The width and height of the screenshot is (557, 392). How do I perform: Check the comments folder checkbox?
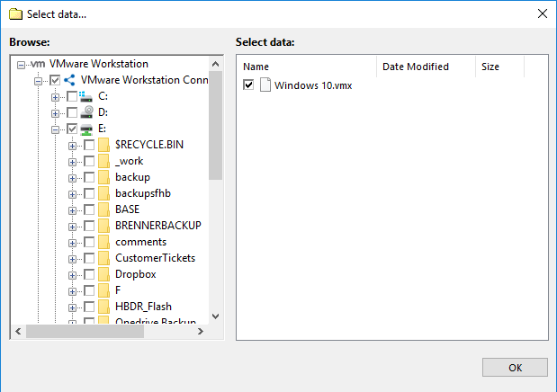[89, 242]
